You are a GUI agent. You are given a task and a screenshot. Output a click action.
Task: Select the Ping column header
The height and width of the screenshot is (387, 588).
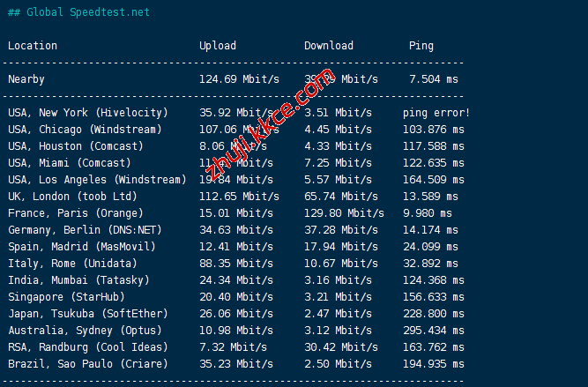[421, 46]
